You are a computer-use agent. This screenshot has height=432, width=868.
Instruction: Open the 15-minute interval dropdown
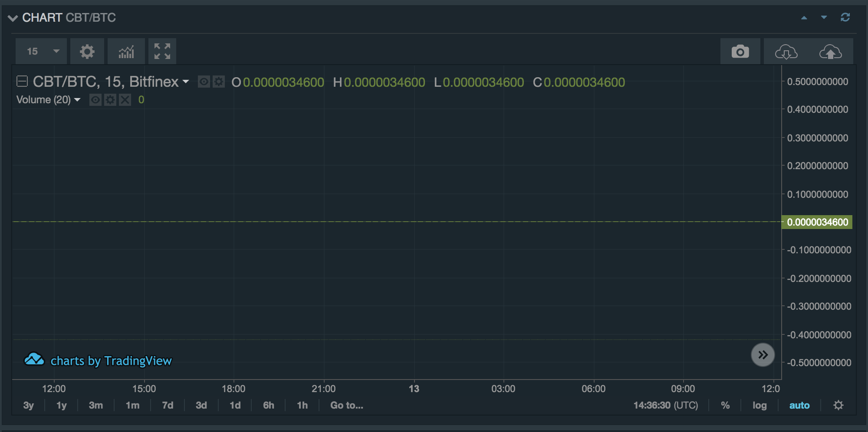coord(41,51)
